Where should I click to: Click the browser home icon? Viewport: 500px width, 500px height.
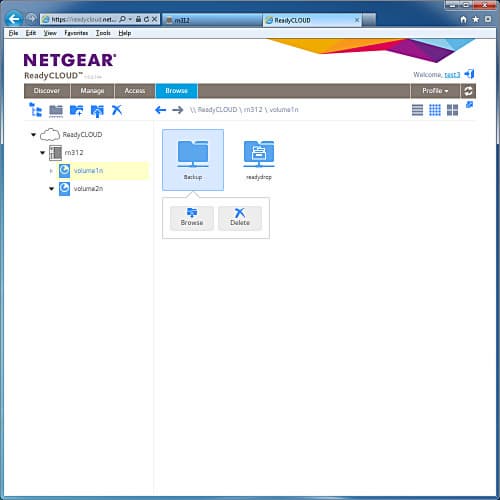pyautogui.click(x=463, y=19)
